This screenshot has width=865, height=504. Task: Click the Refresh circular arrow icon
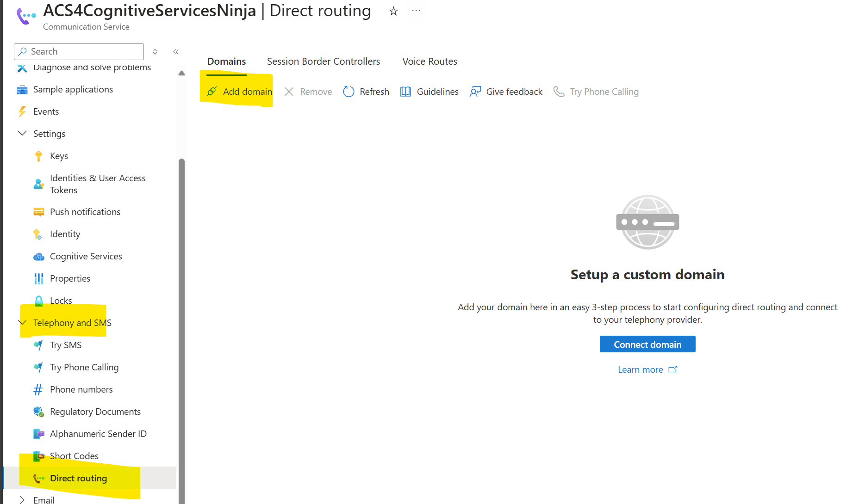click(x=348, y=92)
